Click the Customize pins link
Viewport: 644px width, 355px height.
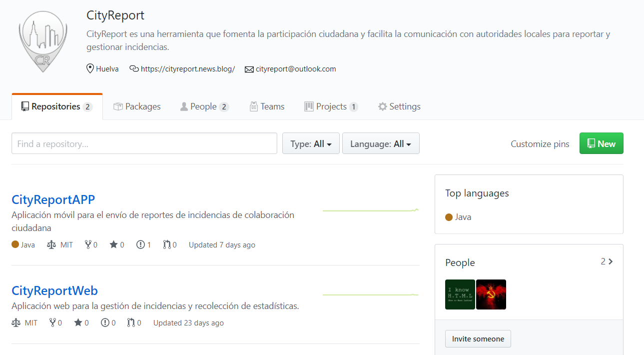(540, 144)
